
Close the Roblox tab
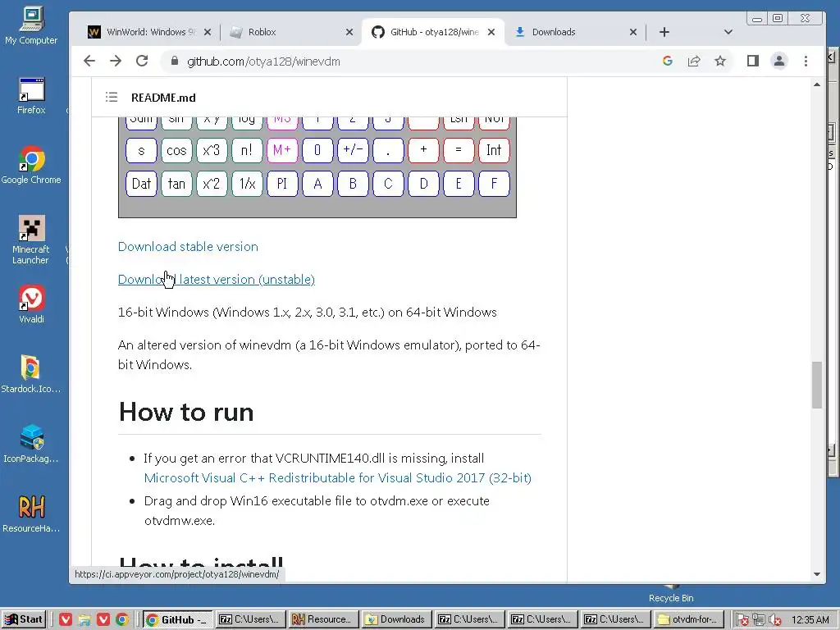pos(349,32)
